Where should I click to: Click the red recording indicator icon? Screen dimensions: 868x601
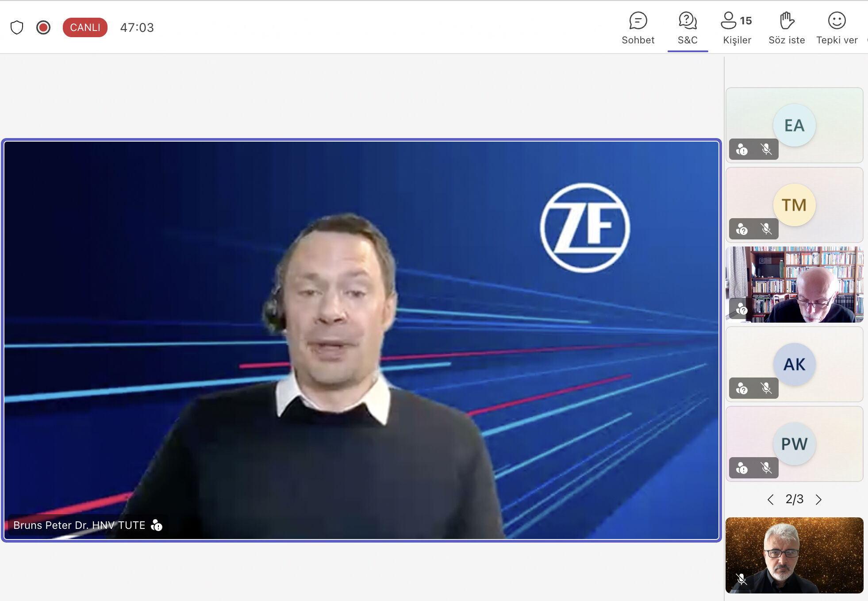coord(43,27)
